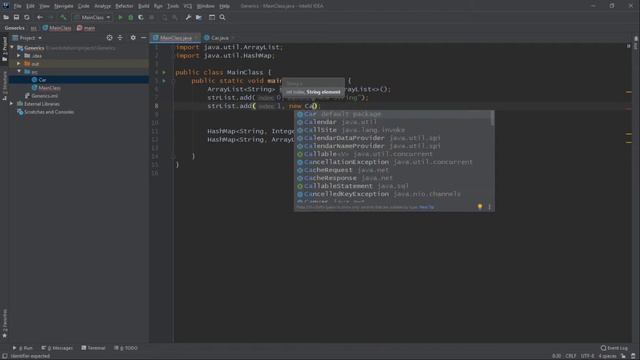
Task: Click the Back navigation arrow
Action: click(x=40, y=18)
